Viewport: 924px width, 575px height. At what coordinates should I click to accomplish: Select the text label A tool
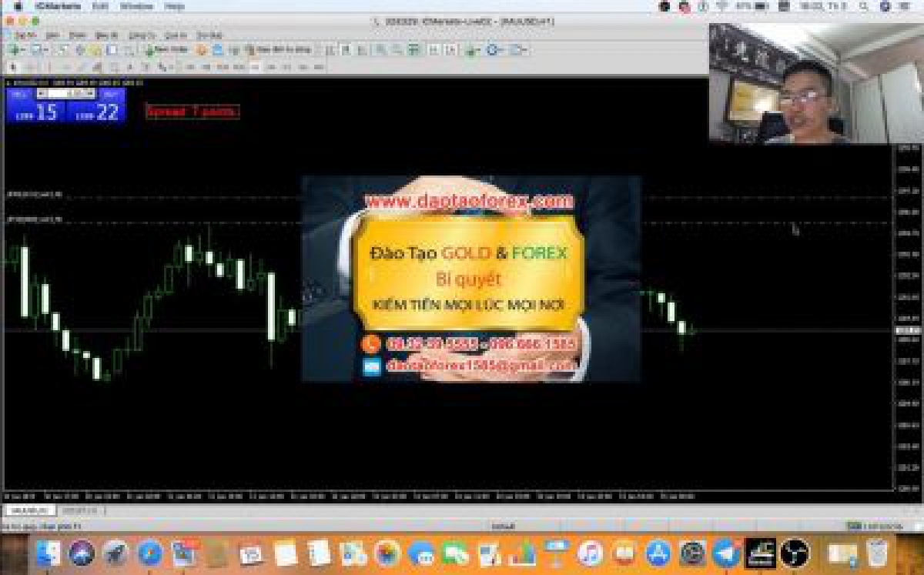[130, 67]
